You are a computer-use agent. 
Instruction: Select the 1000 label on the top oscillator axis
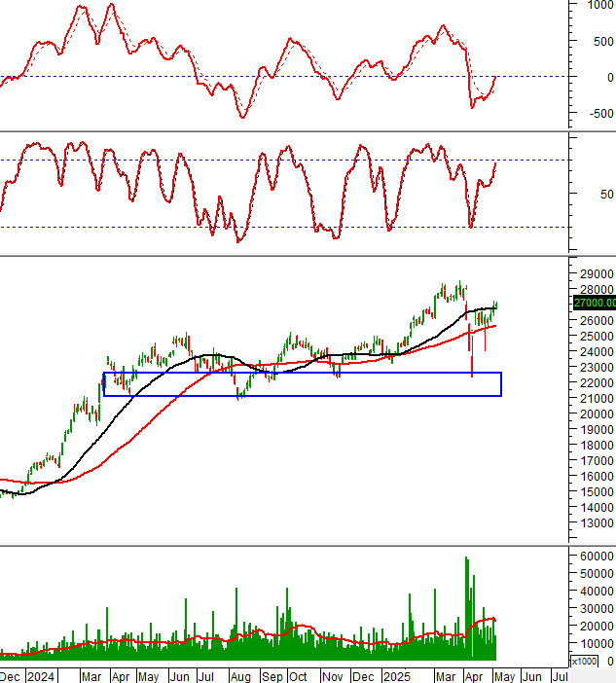click(600, 5)
